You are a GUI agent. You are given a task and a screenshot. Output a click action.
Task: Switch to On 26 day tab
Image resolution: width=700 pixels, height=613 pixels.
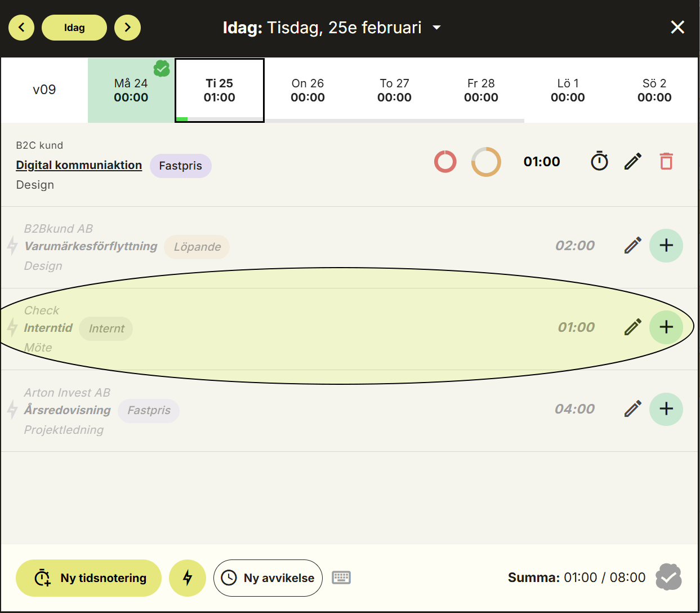(x=307, y=90)
